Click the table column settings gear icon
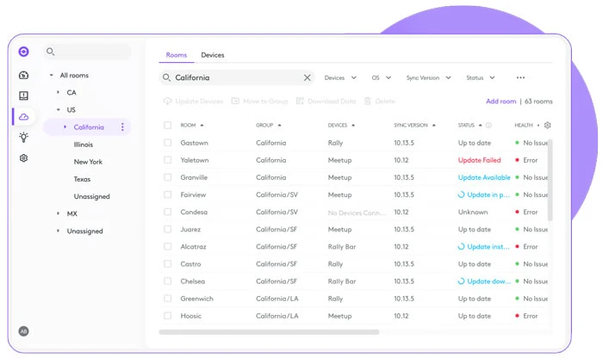Image resolution: width=603 pixels, height=364 pixels. tap(548, 126)
